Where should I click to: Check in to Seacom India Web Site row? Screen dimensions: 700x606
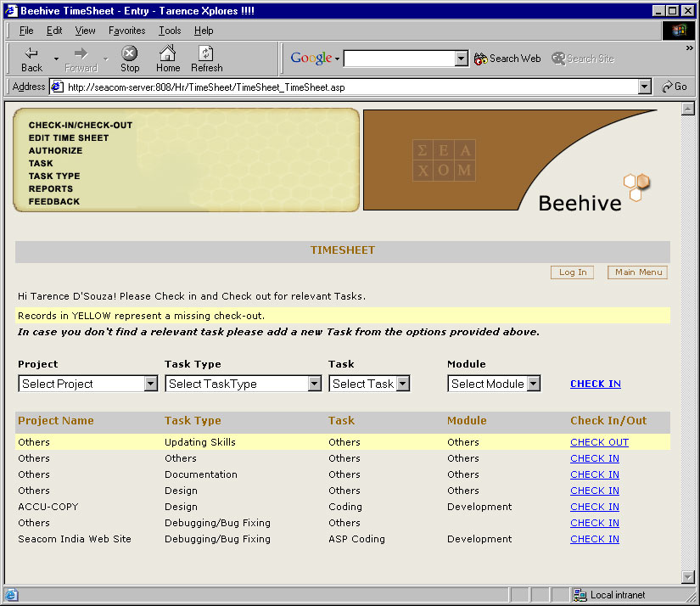coord(595,539)
